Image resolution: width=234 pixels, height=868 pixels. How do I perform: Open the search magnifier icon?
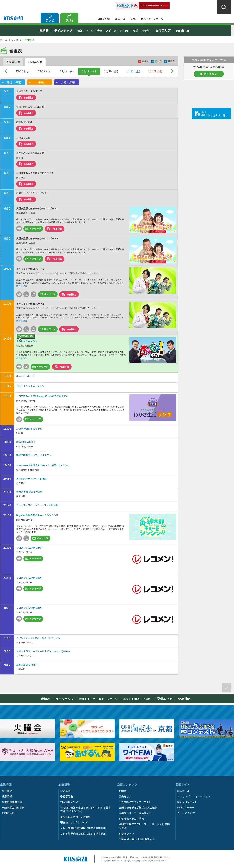point(224,7)
